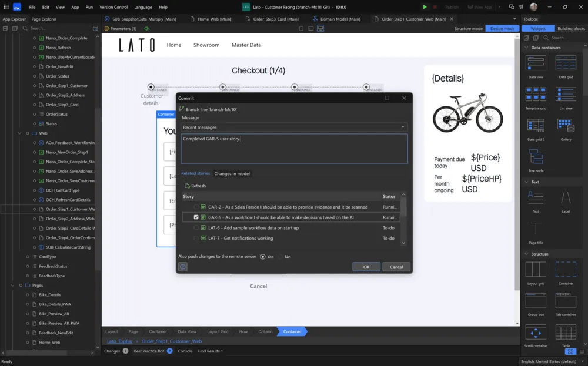
Task: Pick the Template grid widget icon
Action: coord(536,94)
